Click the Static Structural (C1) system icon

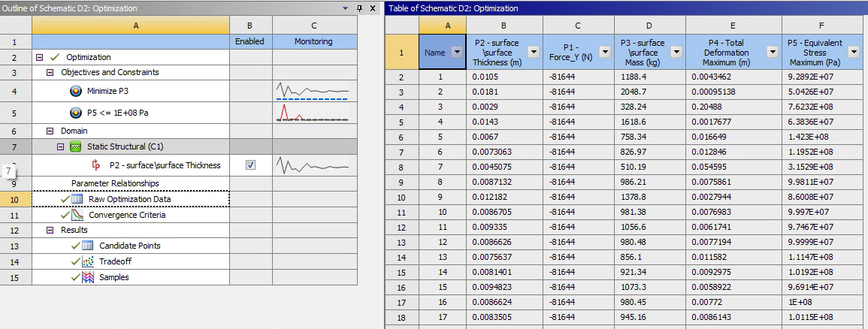[75, 147]
